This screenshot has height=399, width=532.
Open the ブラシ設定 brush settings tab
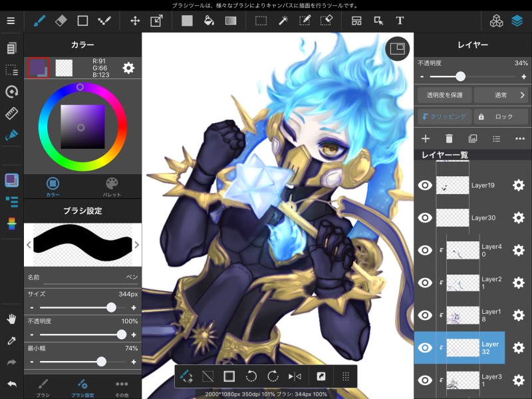click(82, 388)
